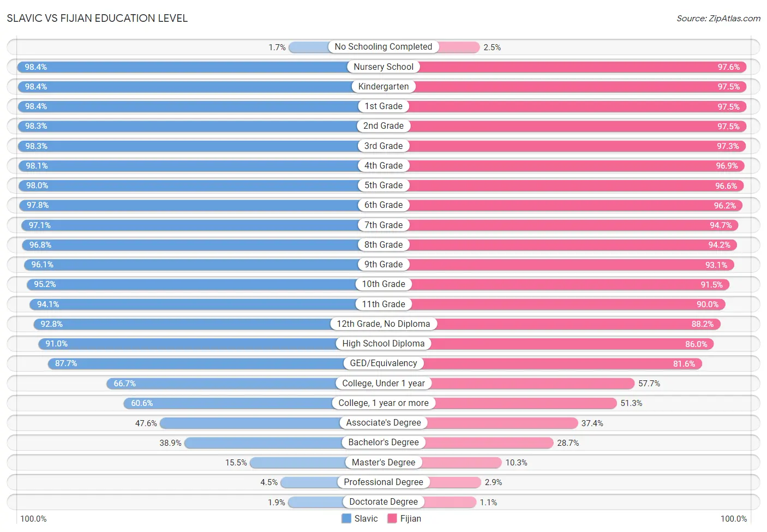Click the Slavic legend color swatch
Viewport: 767px width, 532px height.
346,518
